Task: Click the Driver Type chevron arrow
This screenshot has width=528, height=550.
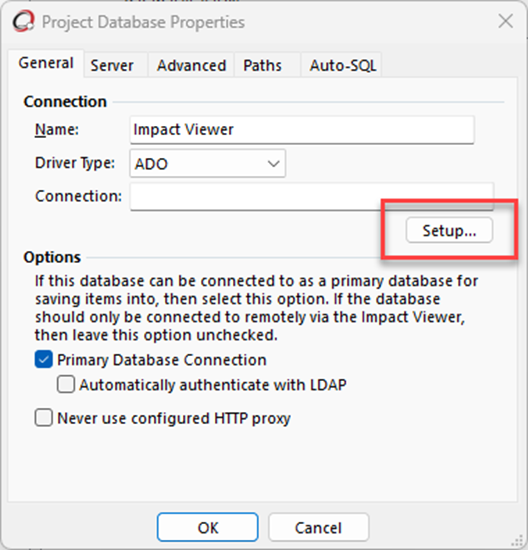Action: (273, 163)
